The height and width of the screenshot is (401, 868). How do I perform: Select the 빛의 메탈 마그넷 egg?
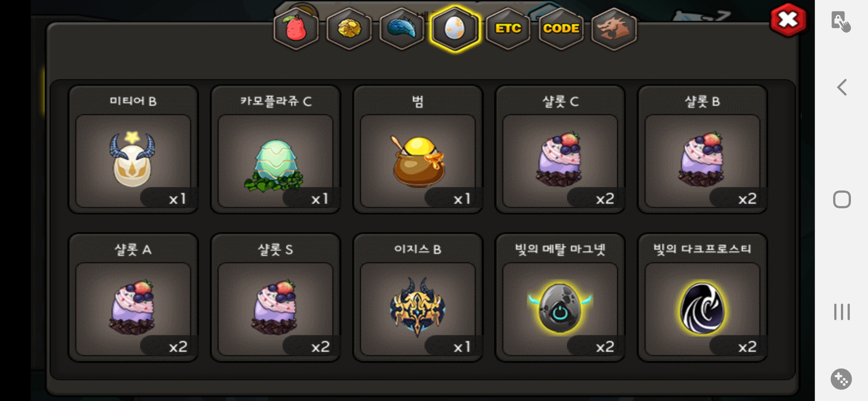coord(560,297)
